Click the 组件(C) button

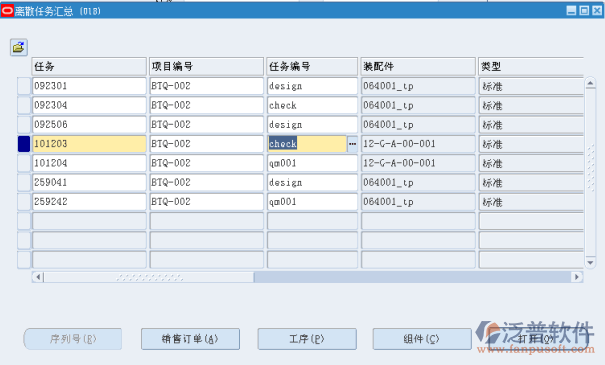pos(422,339)
